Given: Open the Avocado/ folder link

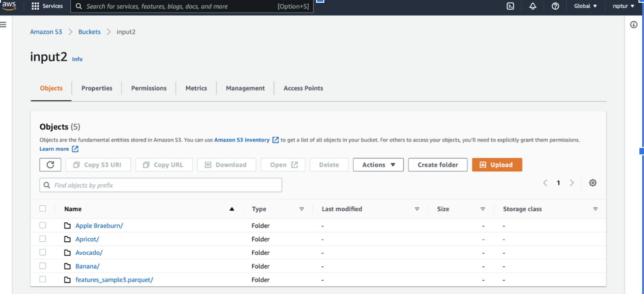Looking at the screenshot, I should coord(89,252).
